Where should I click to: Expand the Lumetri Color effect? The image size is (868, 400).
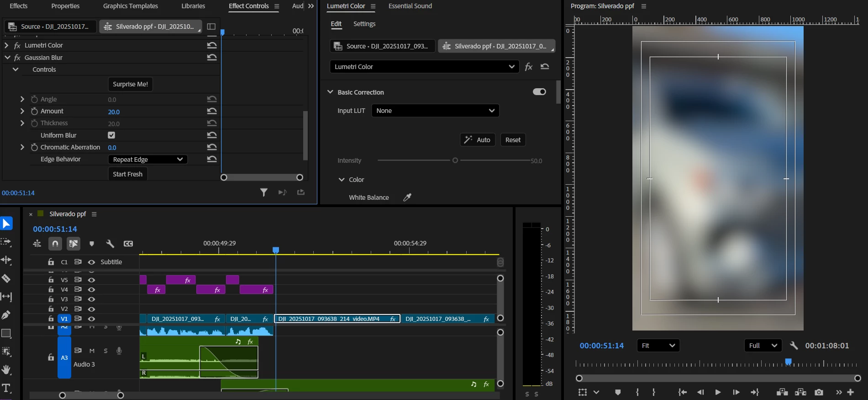pyautogui.click(x=6, y=45)
